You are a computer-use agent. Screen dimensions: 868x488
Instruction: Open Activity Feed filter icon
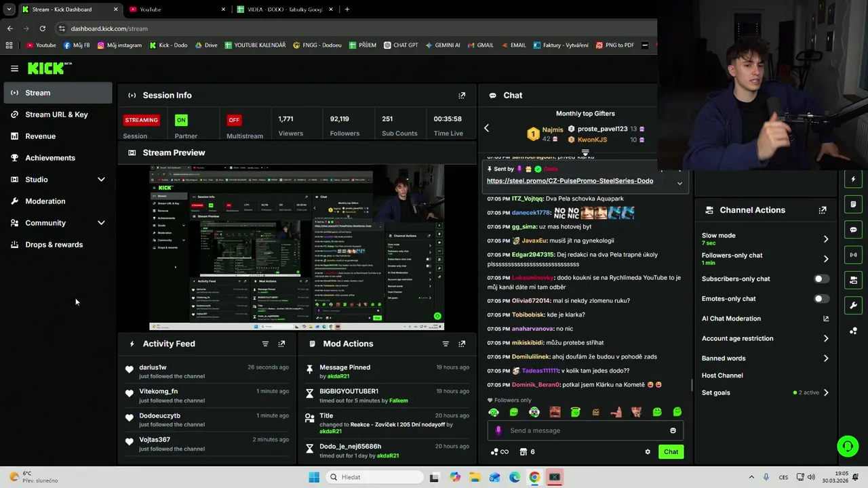coord(265,344)
